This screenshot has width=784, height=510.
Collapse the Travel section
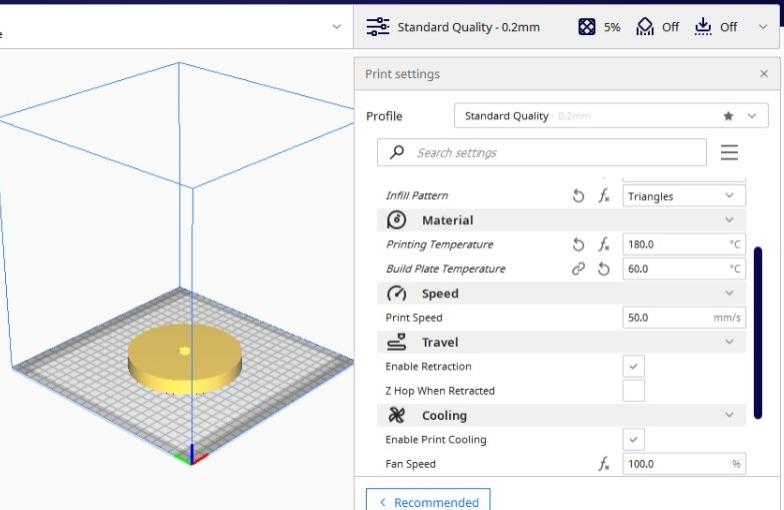tap(729, 342)
